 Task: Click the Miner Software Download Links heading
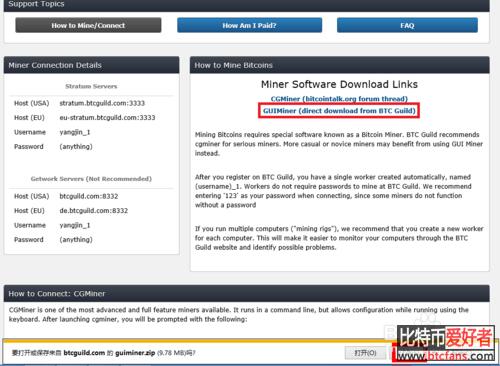339,84
